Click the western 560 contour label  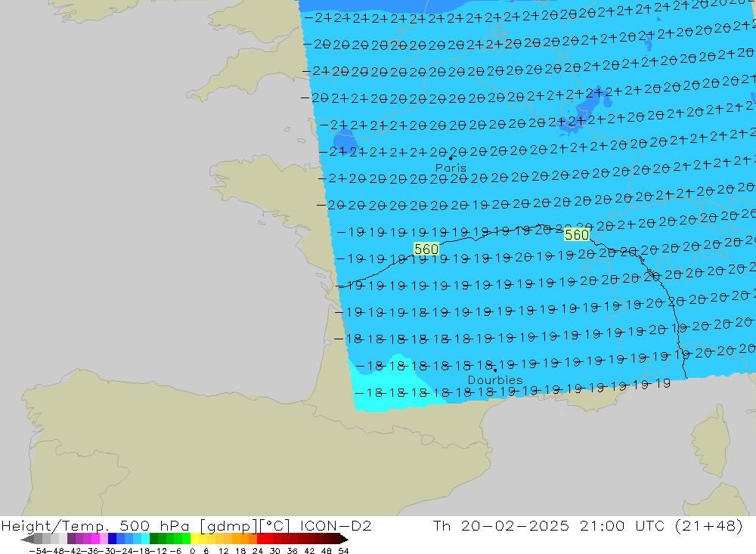pos(426,249)
